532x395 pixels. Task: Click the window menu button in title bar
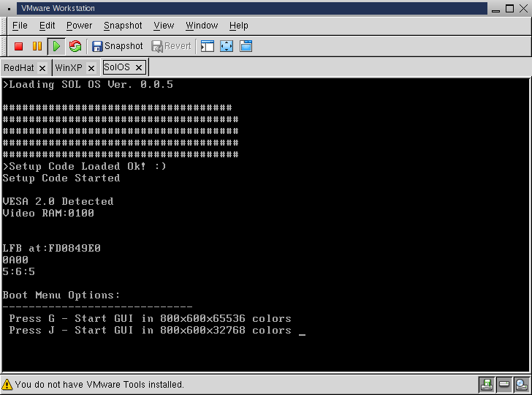[9, 9]
